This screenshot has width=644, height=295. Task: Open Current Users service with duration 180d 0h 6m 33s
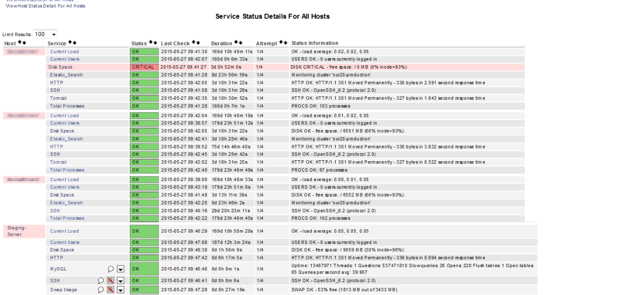[65, 59]
